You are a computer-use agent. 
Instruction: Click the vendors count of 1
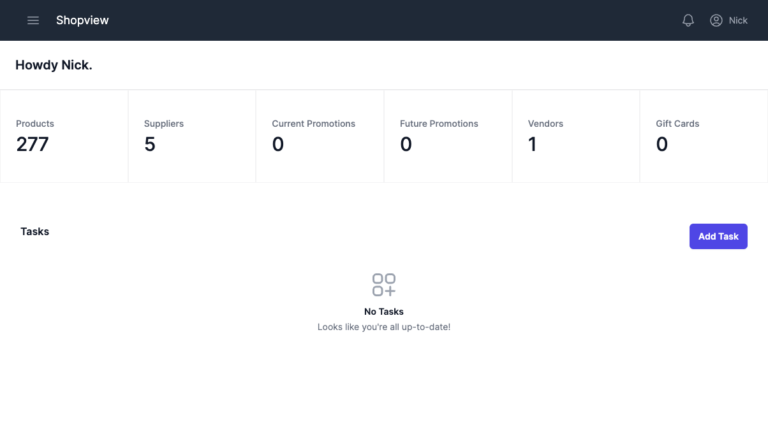click(x=533, y=145)
